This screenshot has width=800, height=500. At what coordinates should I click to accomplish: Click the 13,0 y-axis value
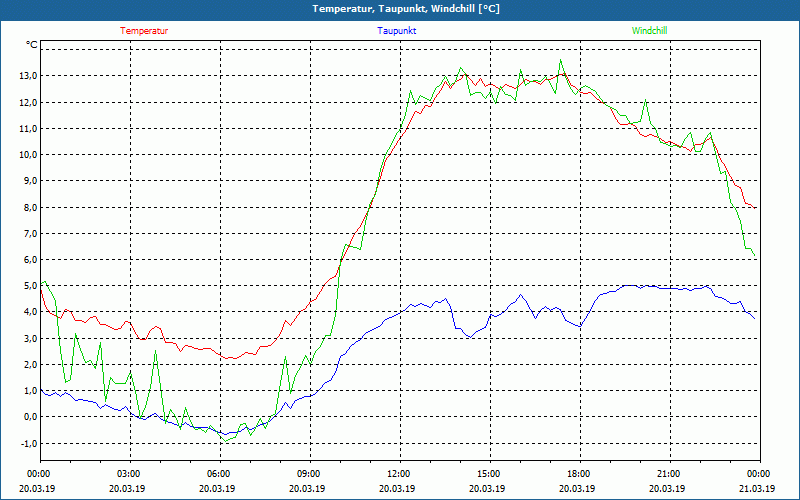[29, 76]
